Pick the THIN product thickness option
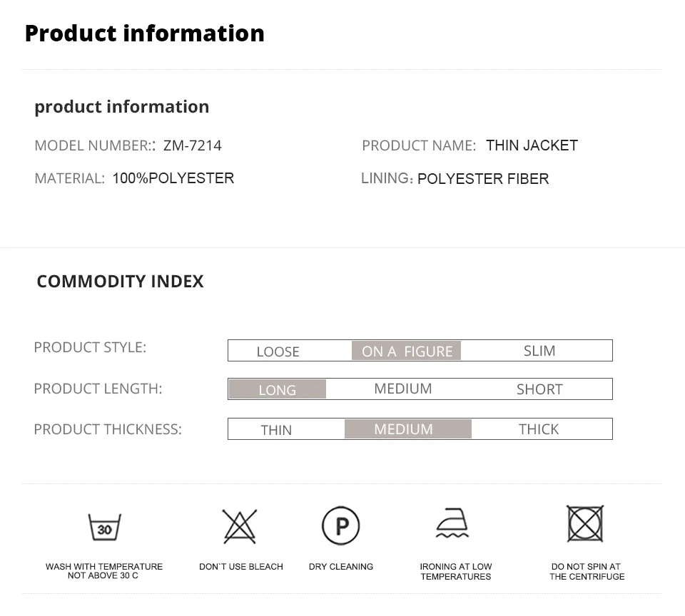685x616 pixels. [276, 430]
